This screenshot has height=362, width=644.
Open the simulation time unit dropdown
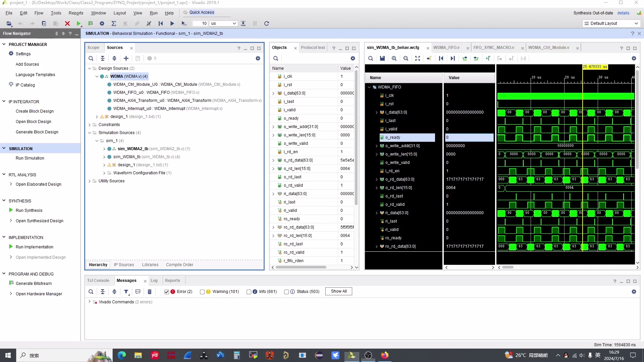click(234, 23)
